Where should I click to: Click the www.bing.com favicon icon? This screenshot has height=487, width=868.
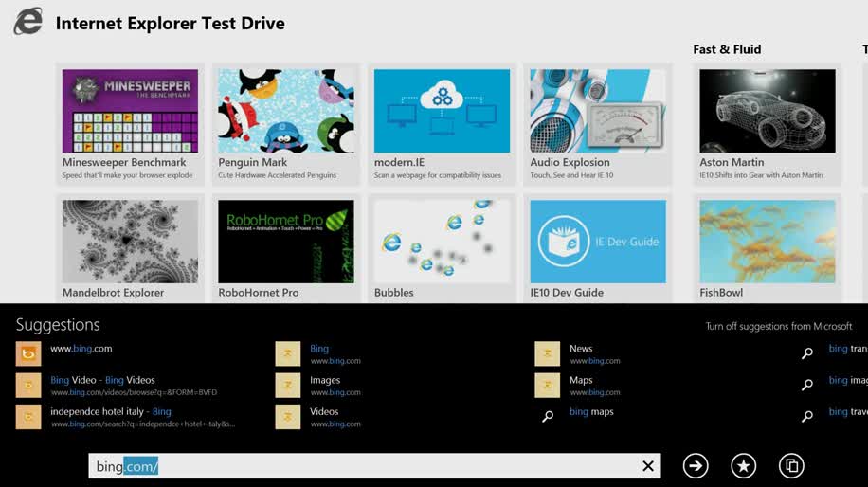(28, 353)
